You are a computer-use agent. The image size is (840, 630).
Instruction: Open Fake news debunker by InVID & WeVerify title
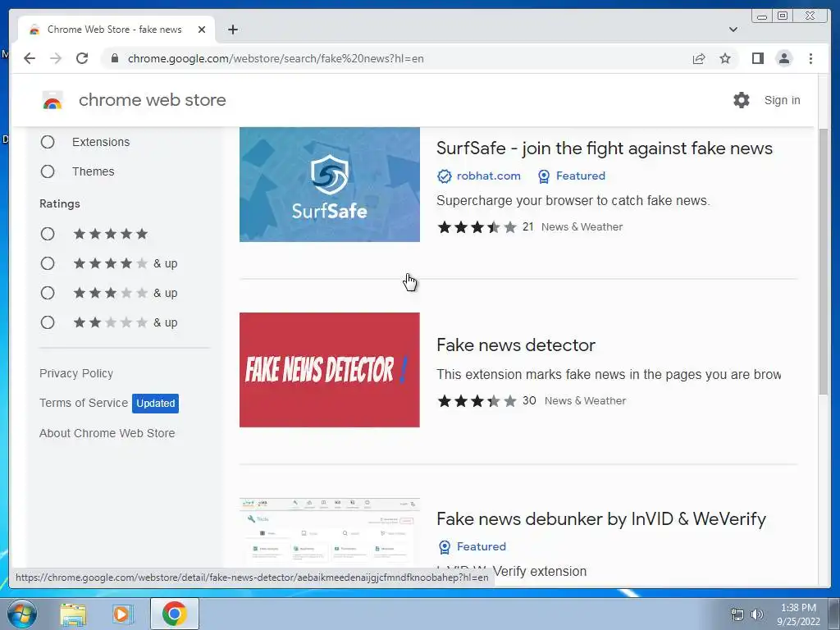click(x=601, y=519)
